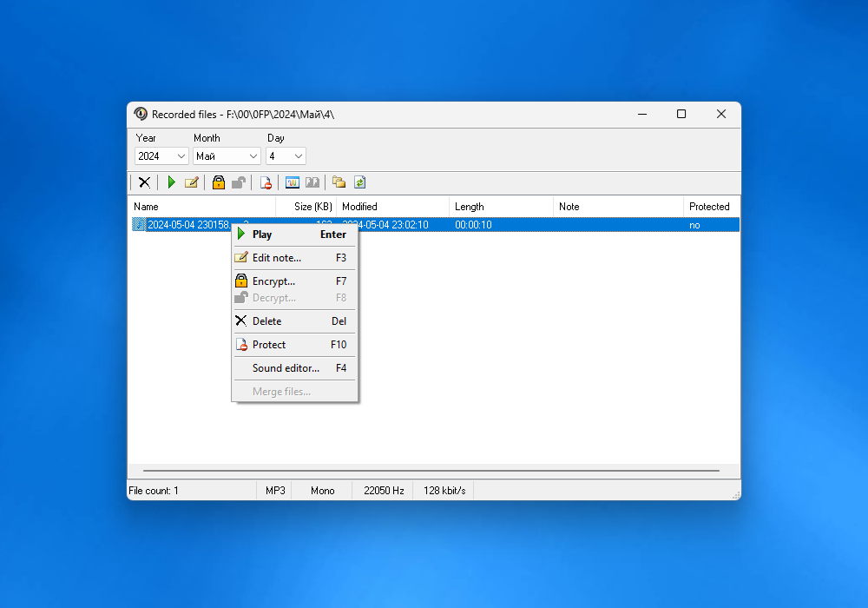Open the Year dropdown showing 2024
Viewport: 868px width, 608px height.
point(161,156)
